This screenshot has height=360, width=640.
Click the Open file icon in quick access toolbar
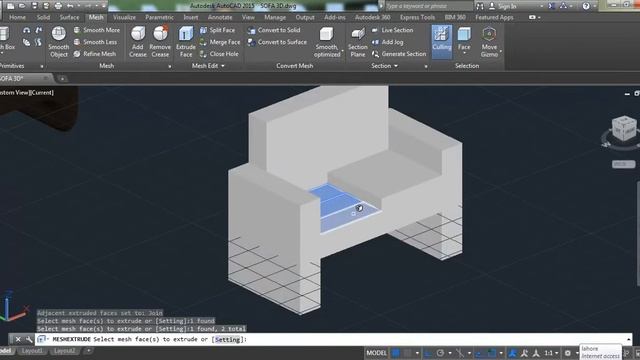pos(22,6)
